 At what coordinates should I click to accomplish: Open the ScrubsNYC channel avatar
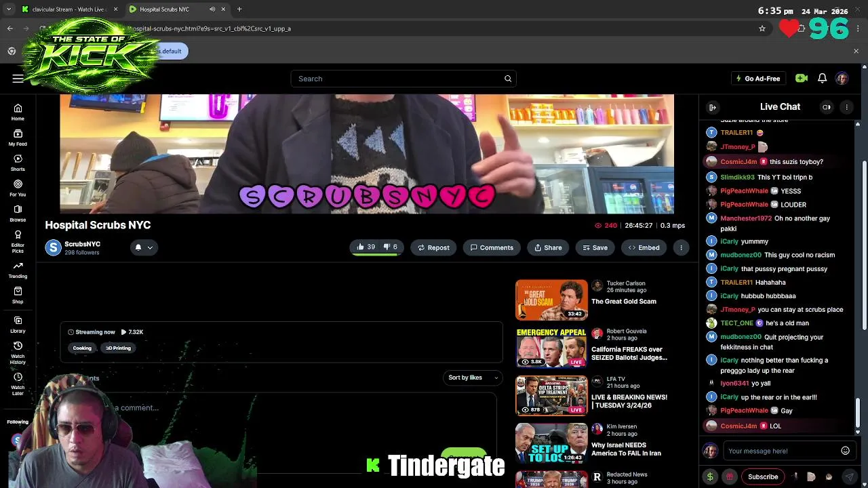[53, 247]
